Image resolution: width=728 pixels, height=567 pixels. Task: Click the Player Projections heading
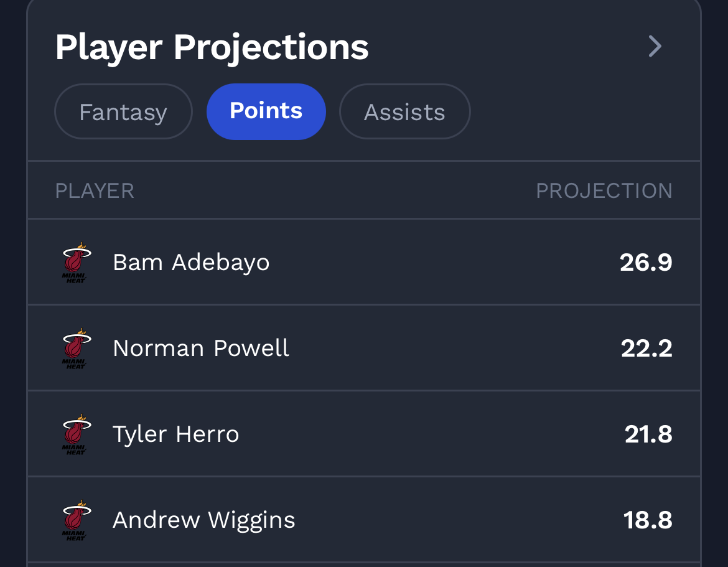point(212,47)
